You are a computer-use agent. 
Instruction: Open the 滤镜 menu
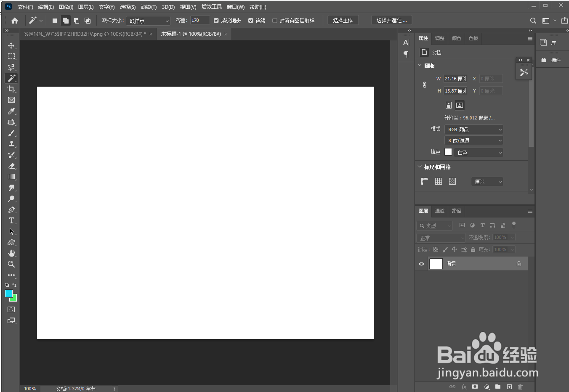point(148,7)
